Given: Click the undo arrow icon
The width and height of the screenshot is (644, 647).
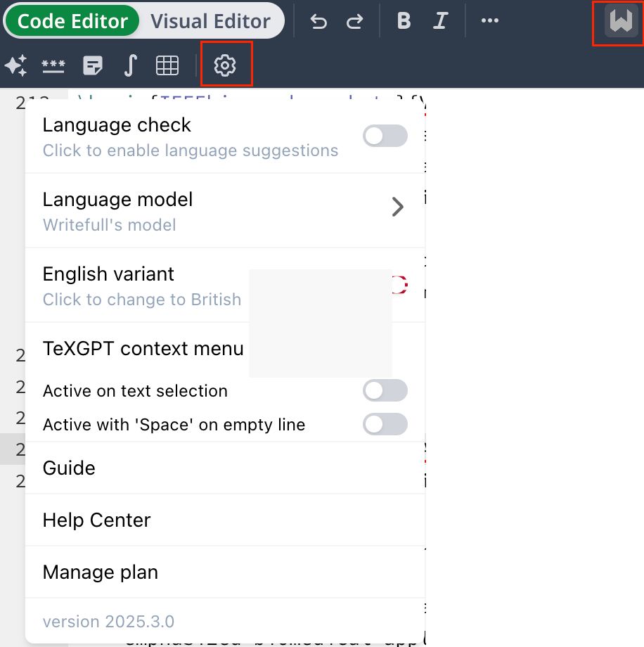Looking at the screenshot, I should 318,21.
